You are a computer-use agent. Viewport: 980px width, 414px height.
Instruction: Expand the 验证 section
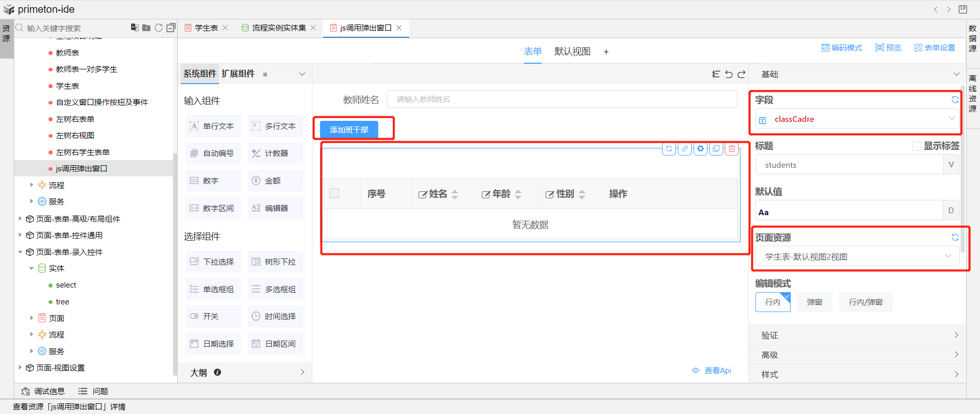(857, 335)
